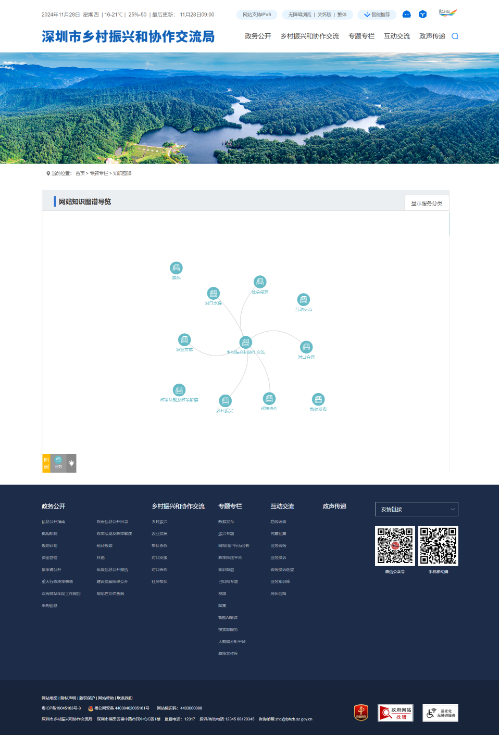Click the 显示服务分类 toggle button

[426, 203]
